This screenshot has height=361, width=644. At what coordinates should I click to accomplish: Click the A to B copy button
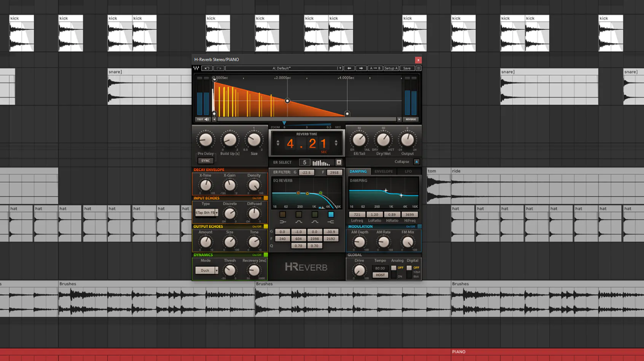(375, 68)
